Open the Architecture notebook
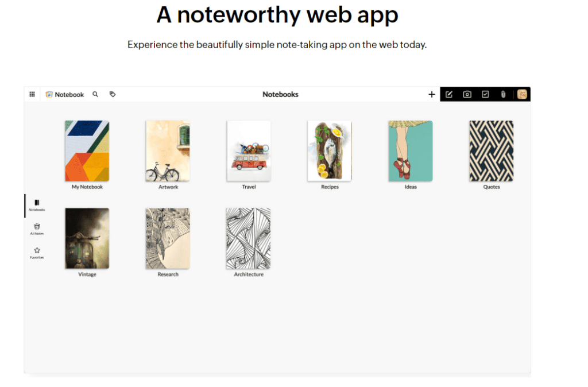This screenshot has height=387, width=588. point(248,238)
